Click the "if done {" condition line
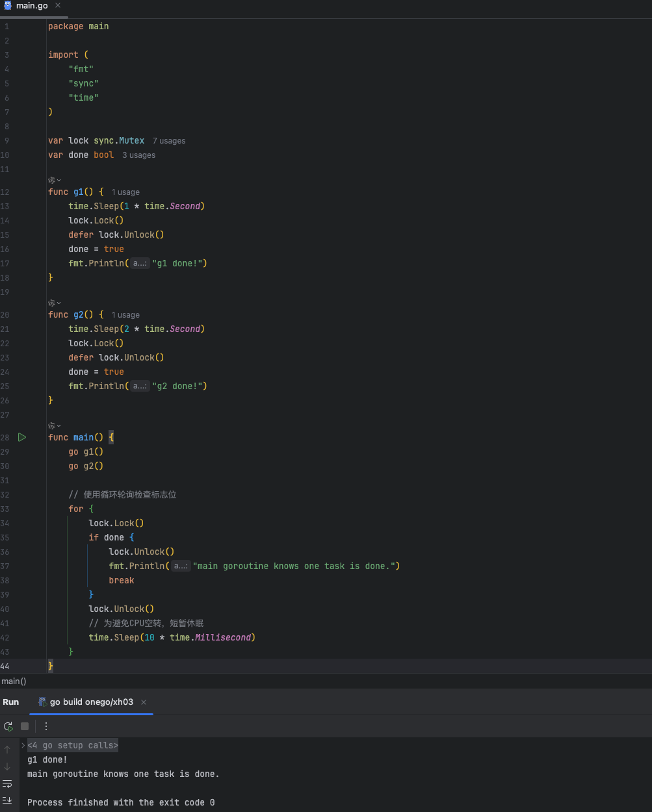652x812 pixels. 111,537
